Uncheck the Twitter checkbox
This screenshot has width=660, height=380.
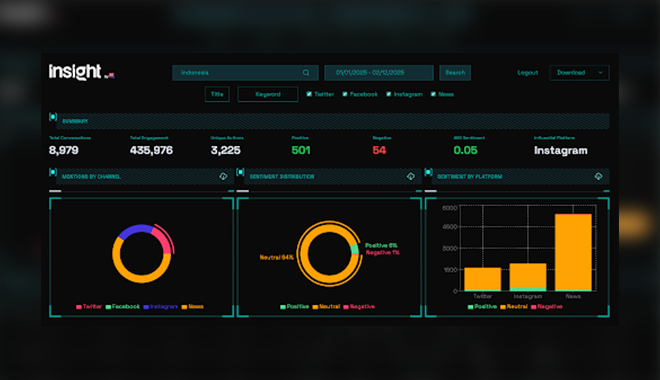point(309,94)
